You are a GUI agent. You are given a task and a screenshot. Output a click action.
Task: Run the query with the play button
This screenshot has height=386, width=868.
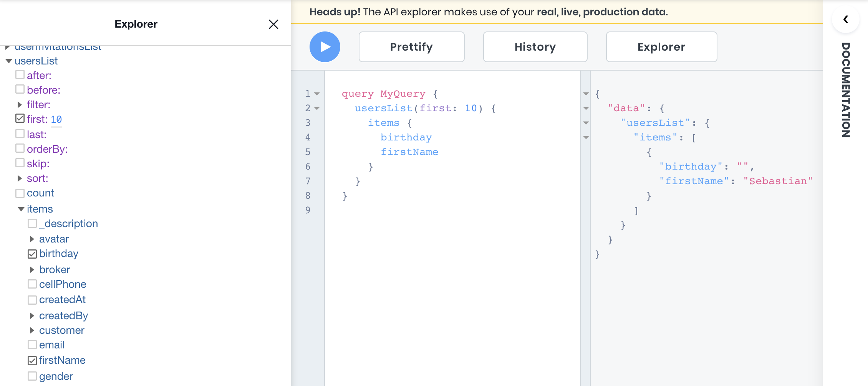(325, 47)
